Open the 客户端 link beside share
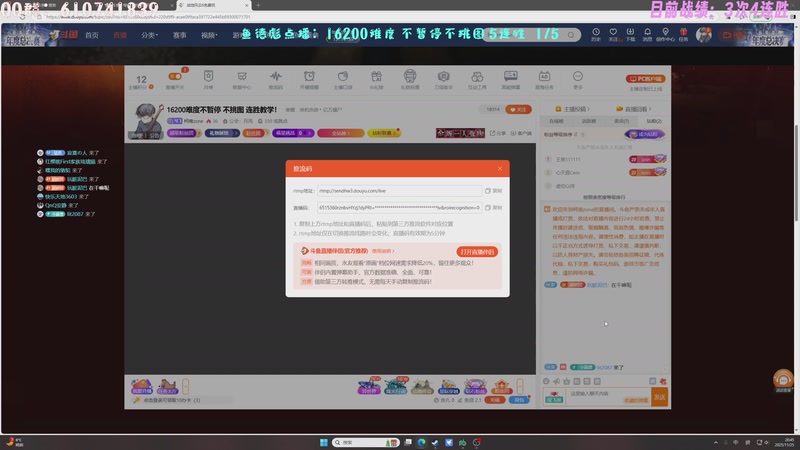Screen dimensions: 800x450 coord(521,133)
